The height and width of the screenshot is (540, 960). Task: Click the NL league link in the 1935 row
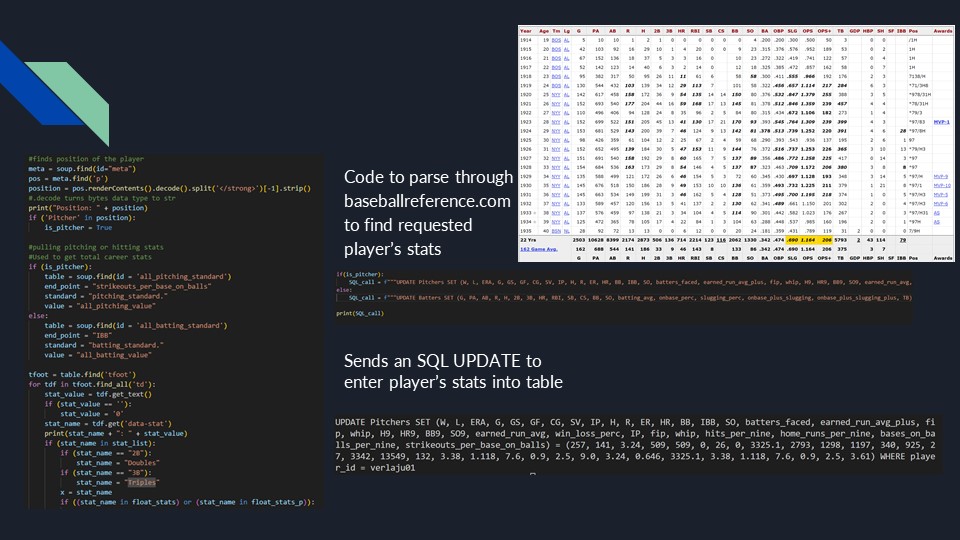(566, 231)
